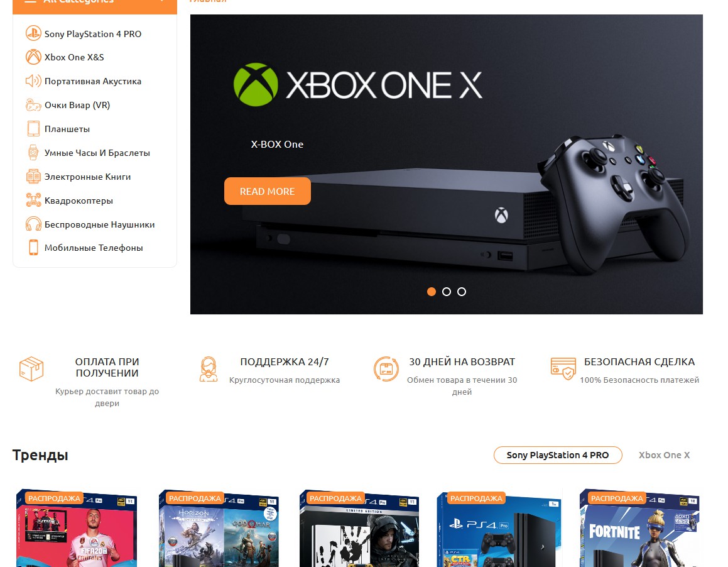Click the mobile phone icon for Мобильные Телефоны
Screen dimensions: 728x567
pos(33,248)
